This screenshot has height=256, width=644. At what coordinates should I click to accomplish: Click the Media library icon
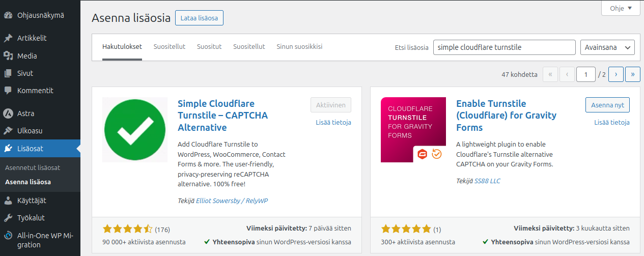coord(8,56)
